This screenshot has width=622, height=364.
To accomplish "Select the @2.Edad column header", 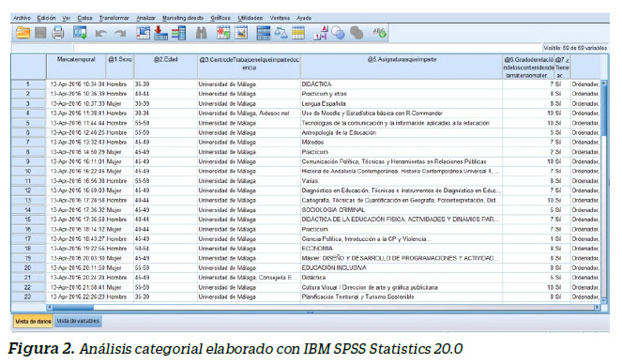I will click(166, 67).
